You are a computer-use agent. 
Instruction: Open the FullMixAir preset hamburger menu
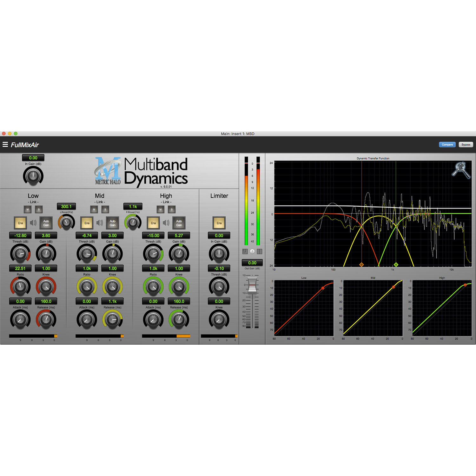point(5,145)
